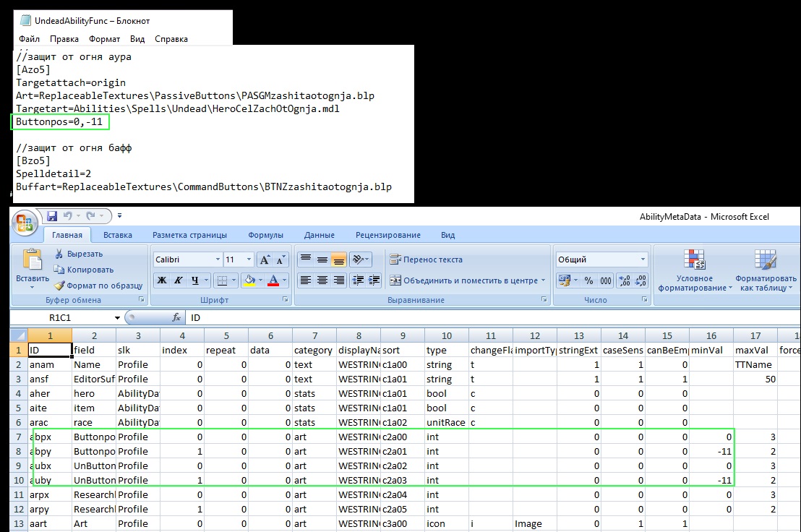Click the Redo arrow icon

pos(90,216)
